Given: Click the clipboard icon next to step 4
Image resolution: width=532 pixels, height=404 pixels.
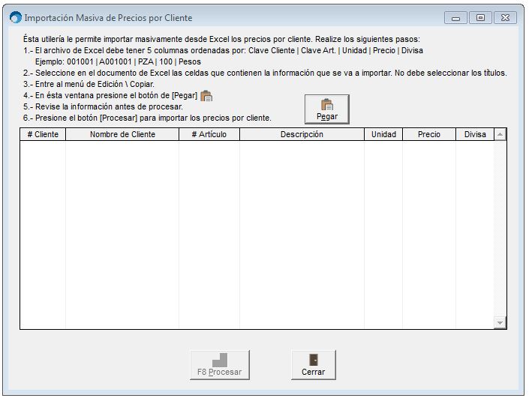Looking at the screenshot, I should click(x=206, y=96).
